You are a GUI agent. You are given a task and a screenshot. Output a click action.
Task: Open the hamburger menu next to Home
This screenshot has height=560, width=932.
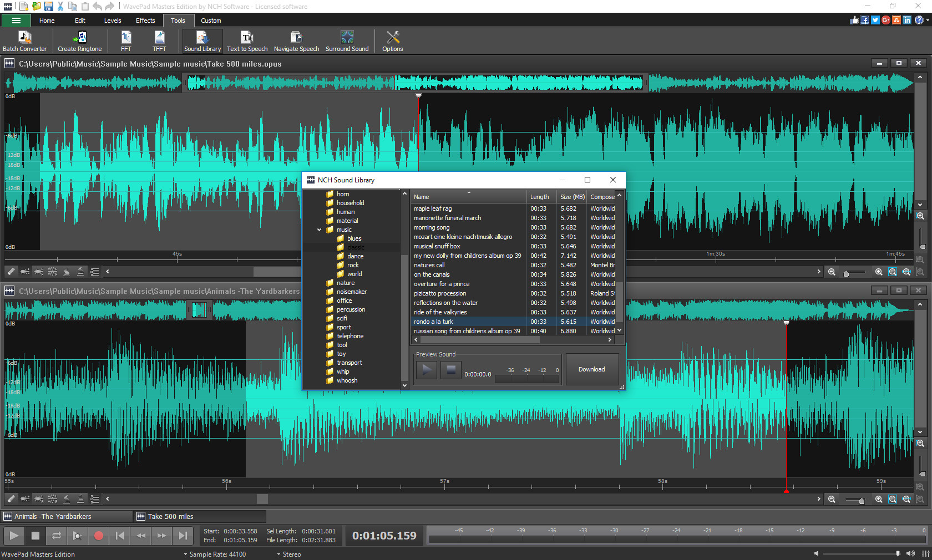[16, 21]
